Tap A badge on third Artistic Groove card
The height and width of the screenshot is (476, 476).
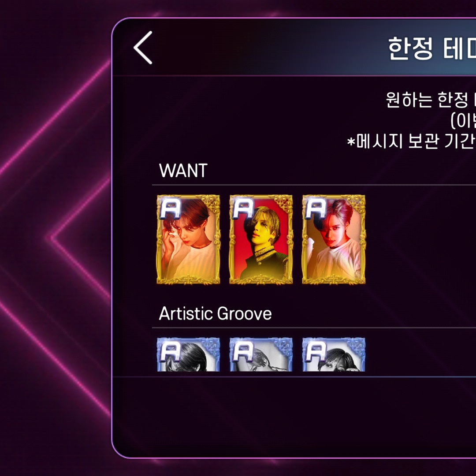[x=316, y=351]
